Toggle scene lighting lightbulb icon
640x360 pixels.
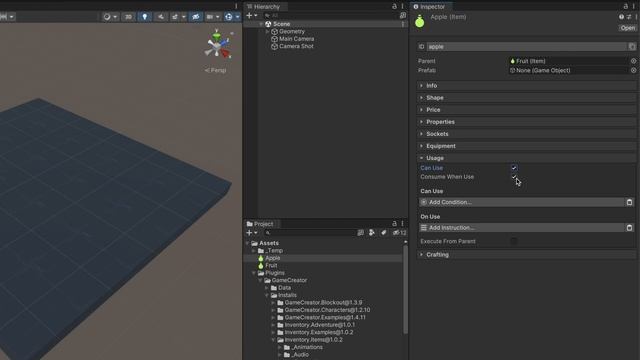[x=144, y=17]
